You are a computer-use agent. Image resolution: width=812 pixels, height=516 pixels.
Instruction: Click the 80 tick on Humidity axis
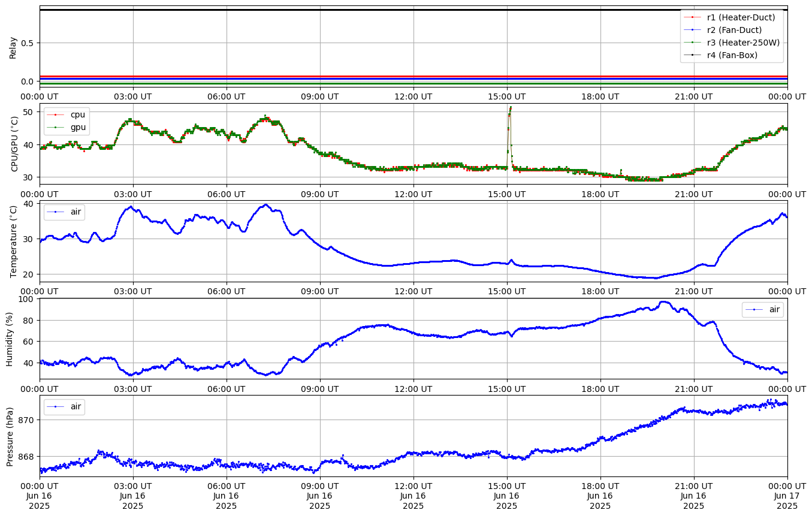click(30, 320)
